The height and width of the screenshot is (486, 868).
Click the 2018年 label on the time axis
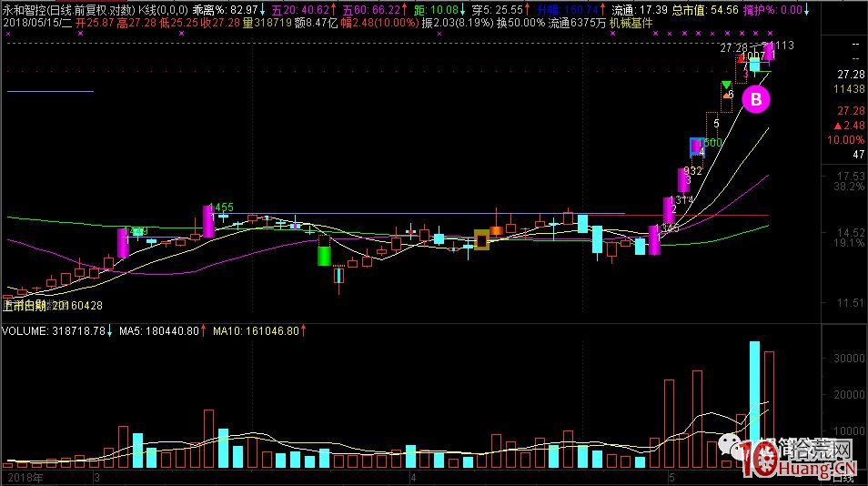click(25, 477)
